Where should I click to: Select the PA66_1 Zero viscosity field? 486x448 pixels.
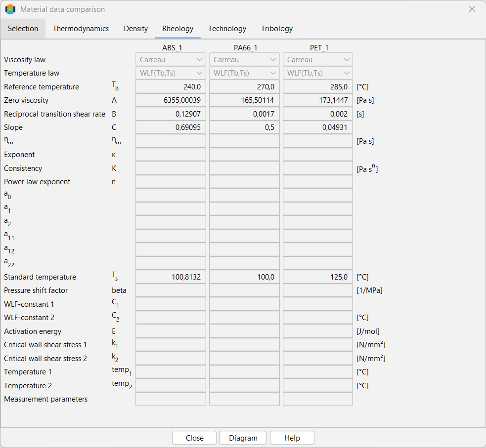pyautogui.click(x=244, y=100)
